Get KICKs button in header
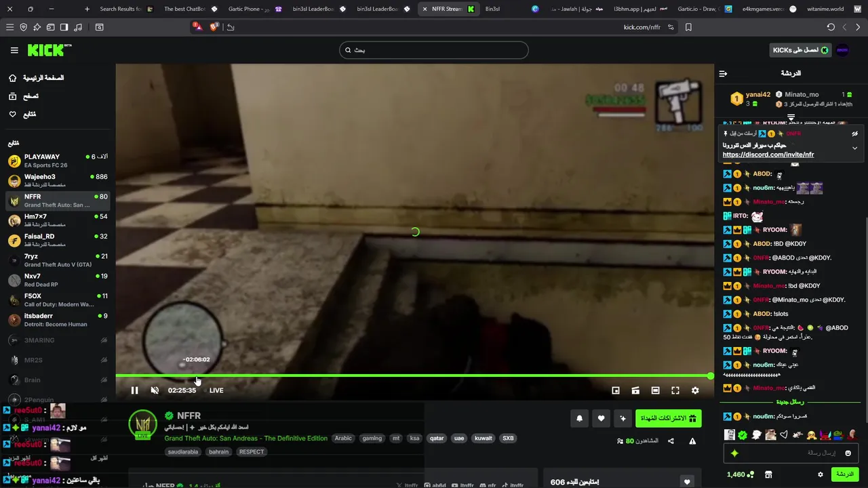Screen dimensions: 868x488 coord(801,50)
